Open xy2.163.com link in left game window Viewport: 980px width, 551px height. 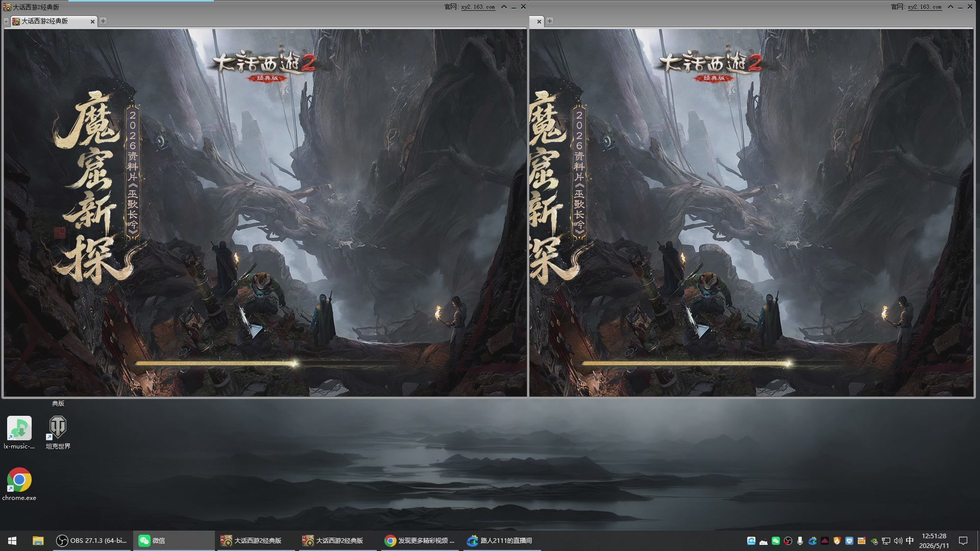point(478,7)
